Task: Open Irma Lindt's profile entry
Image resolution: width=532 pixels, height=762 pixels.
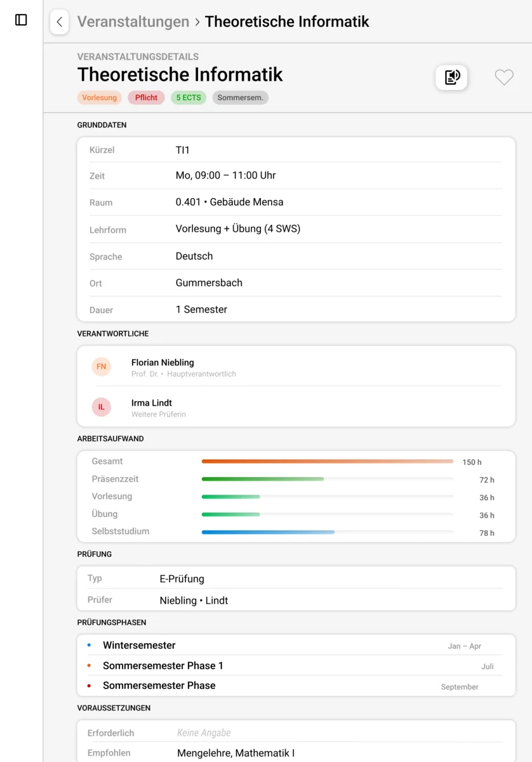Action: pos(152,403)
